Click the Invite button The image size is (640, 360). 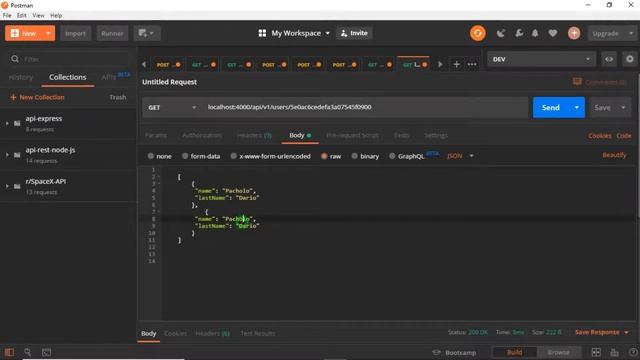click(354, 33)
